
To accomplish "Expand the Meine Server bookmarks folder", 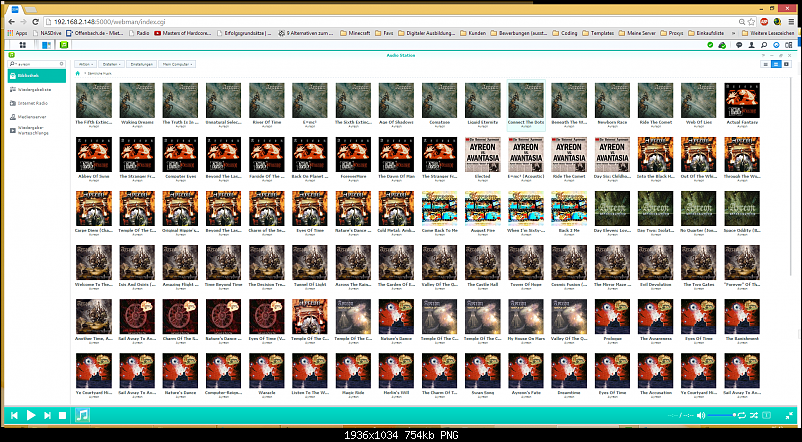I will pyautogui.click(x=637, y=33).
